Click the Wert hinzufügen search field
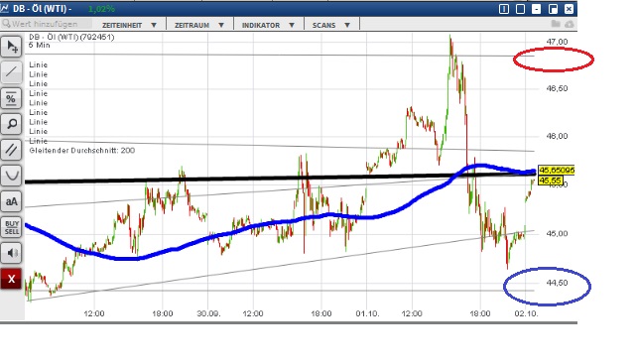Viewport: 637px width, 364px height. click(x=46, y=24)
